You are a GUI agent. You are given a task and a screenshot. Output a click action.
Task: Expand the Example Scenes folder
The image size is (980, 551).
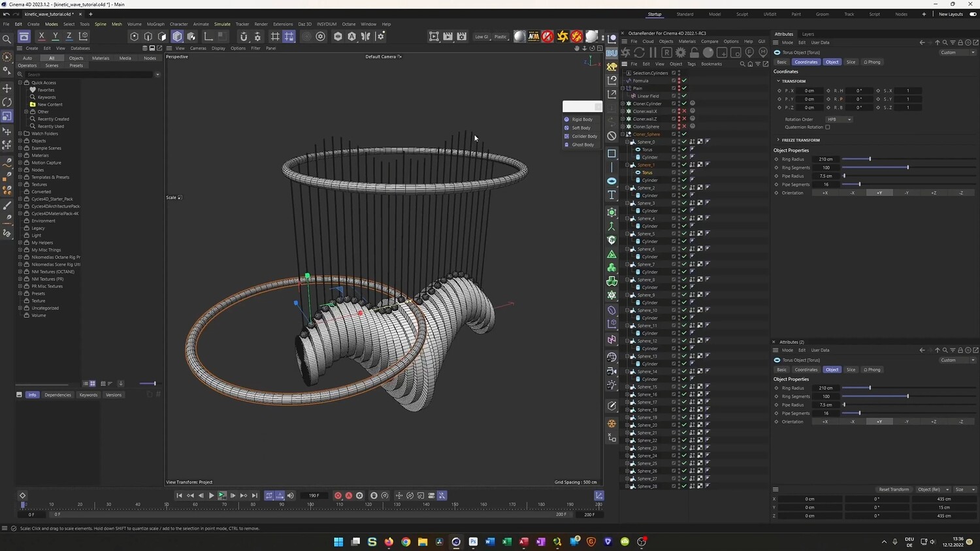click(x=20, y=148)
